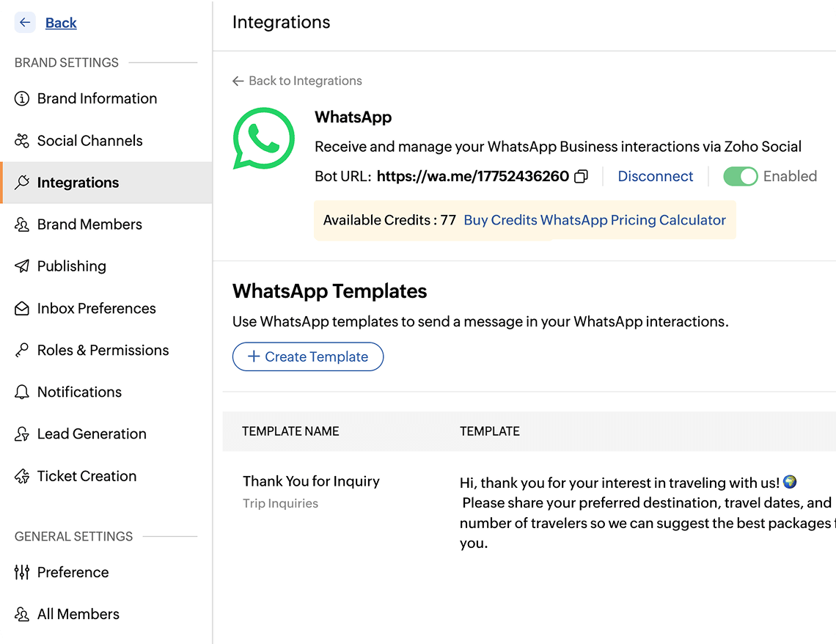Open Brand Information settings
This screenshot has width=836, height=644.
[x=97, y=98]
